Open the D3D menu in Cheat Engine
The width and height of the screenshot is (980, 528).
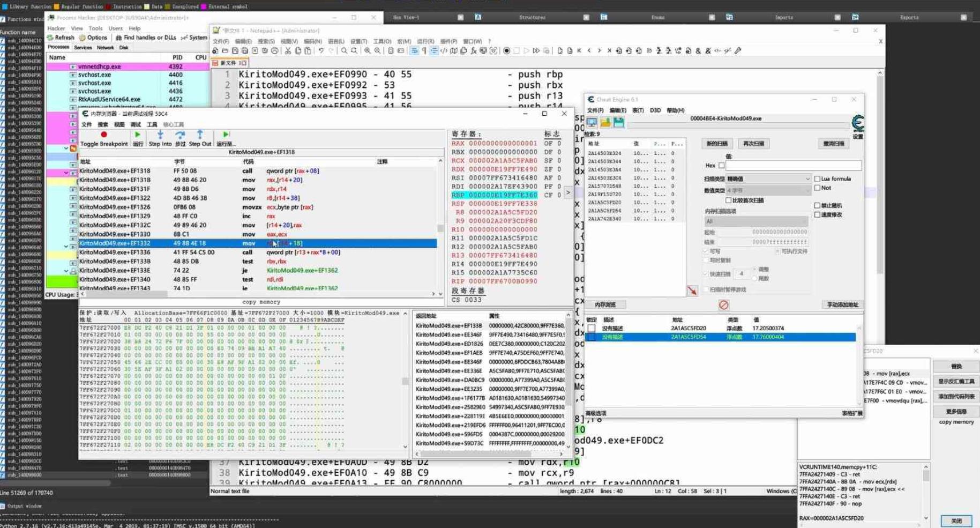pyautogui.click(x=655, y=110)
